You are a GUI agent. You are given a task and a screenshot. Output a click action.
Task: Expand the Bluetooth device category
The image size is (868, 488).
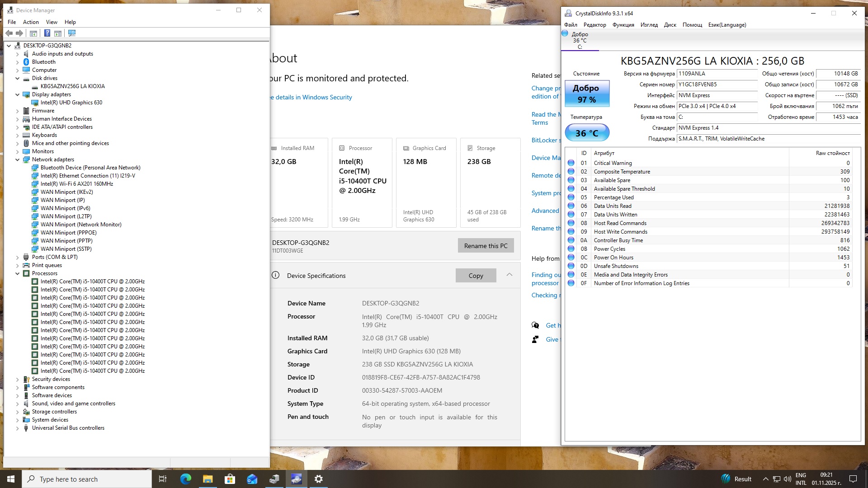pyautogui.click(x=18, y=62)
